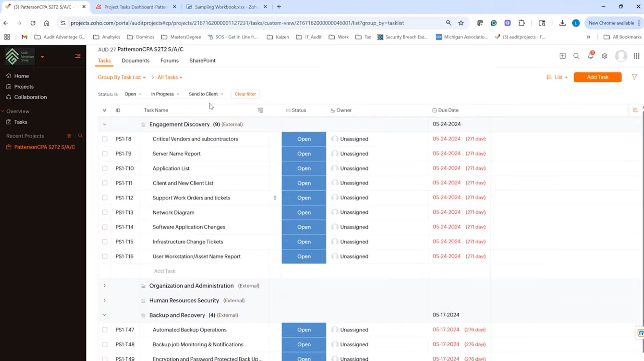Open the Forums tab

169,60
